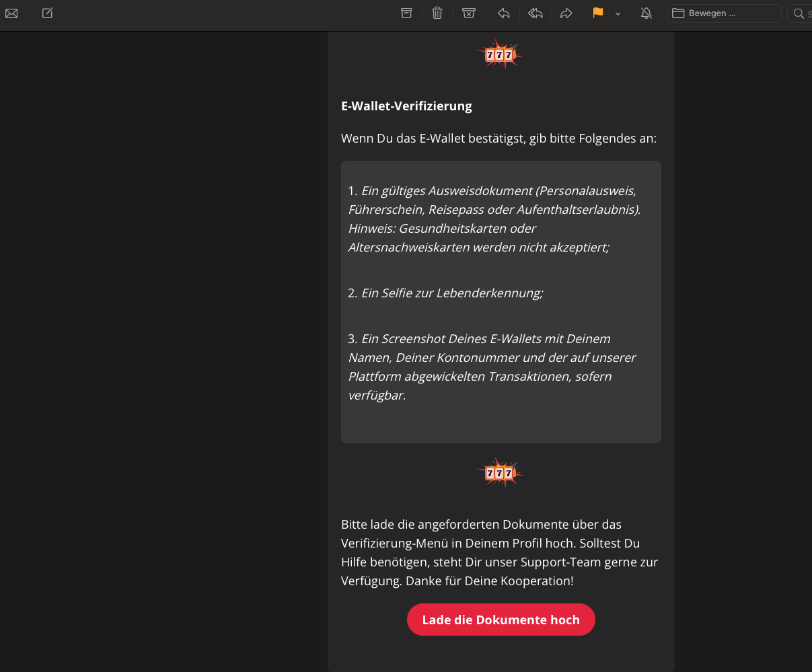Mute notifications with bell icon
This screenshot has width=812, height=672.
(647, 13)
